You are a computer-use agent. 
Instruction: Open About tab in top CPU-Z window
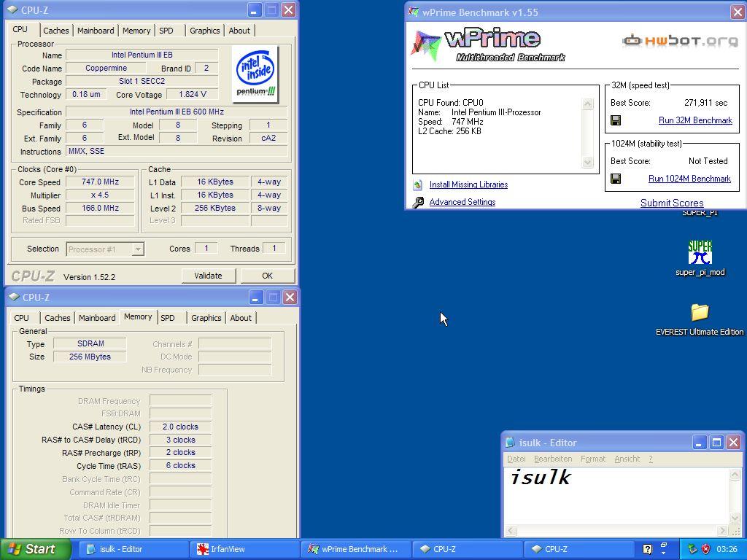point(239,31)
